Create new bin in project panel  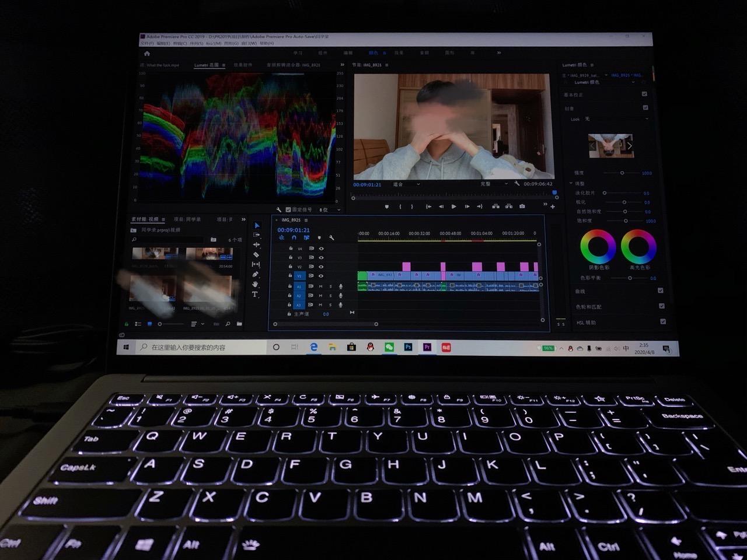tap(239, 324)
